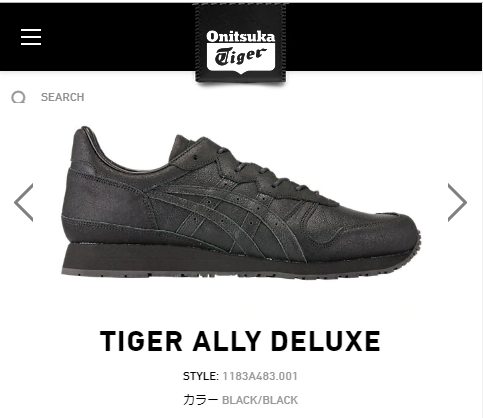Select the Tiger Ally Deluxe shoe photo

coord(241,202)
